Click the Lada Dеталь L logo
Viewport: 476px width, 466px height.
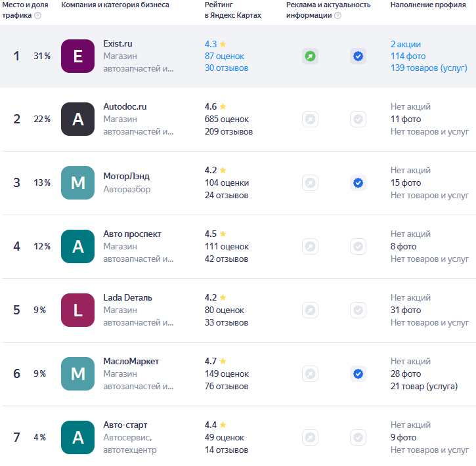point(77,310)
